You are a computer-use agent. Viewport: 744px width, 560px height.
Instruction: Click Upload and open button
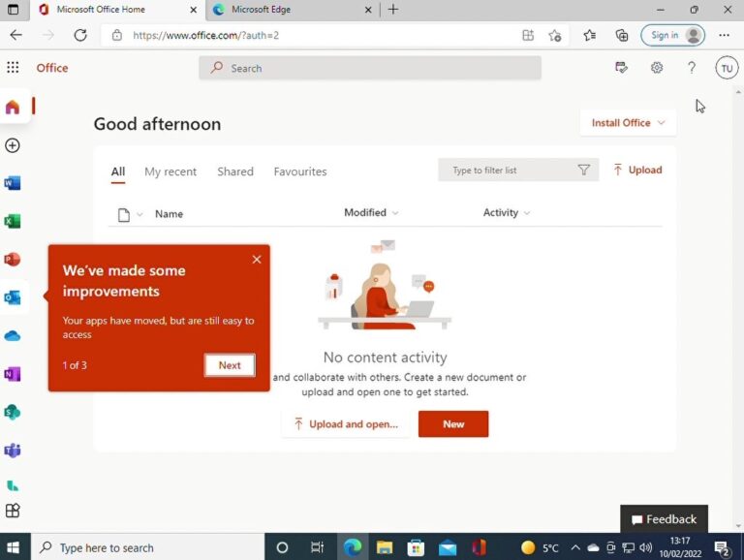pos(346,423)
